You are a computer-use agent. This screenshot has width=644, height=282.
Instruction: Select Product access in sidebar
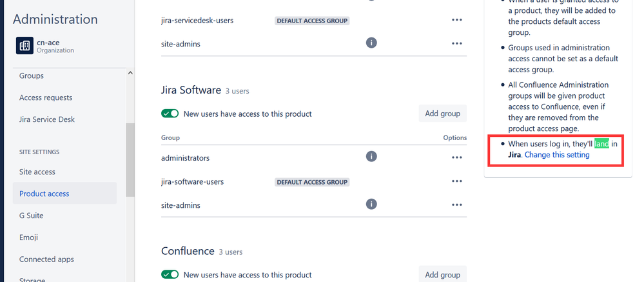tap(64, 193)
